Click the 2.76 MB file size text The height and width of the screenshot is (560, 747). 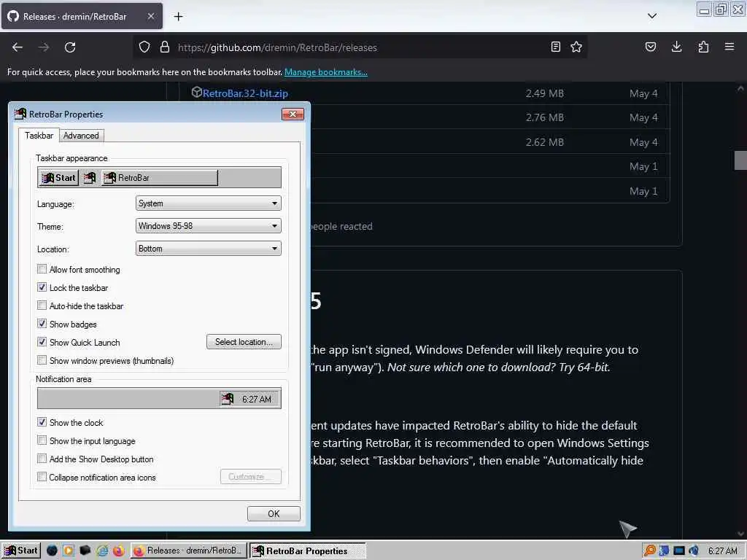pyautogui.click(x=544, y=117)
